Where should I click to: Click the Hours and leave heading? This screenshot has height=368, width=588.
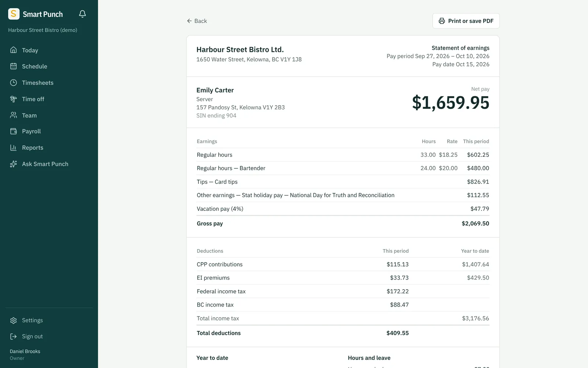pos(369,358)
